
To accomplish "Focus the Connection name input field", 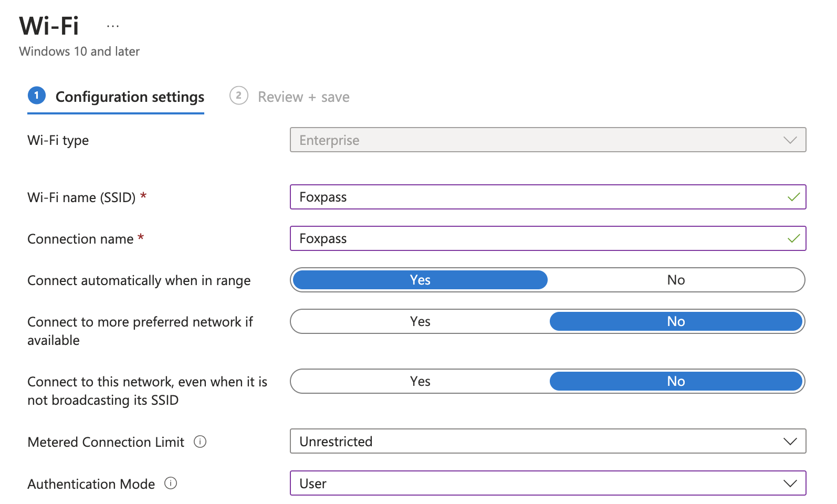I will tap(548, 238).
